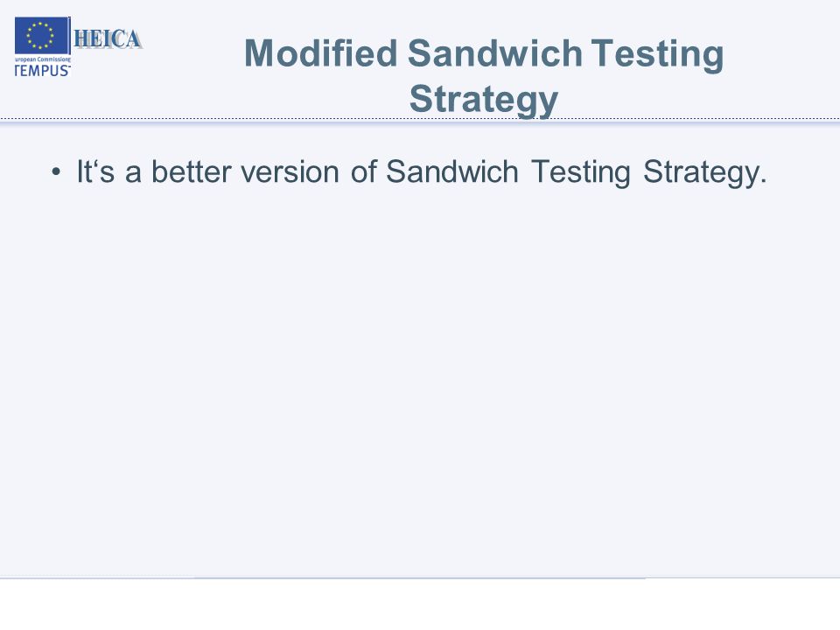The image size is (840, 630).
Task: Select the word "Sandwich" in the slide title
Action: tap(494, 53)
